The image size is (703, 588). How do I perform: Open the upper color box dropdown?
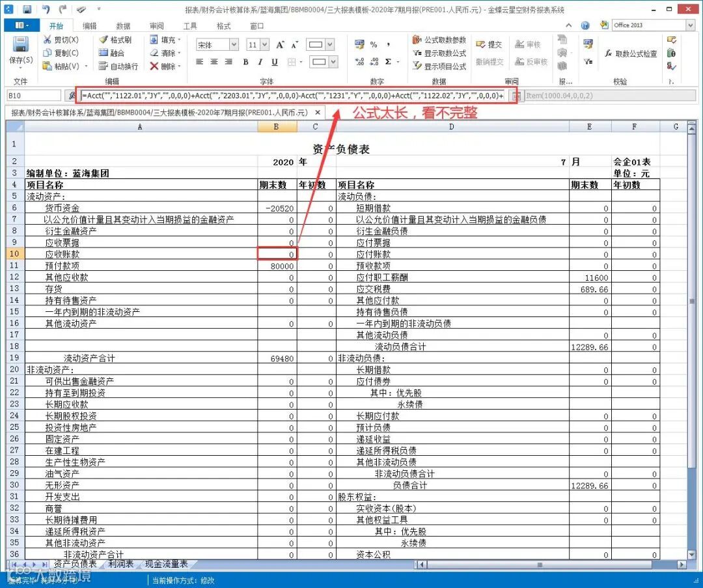click(x=331, y=44)
